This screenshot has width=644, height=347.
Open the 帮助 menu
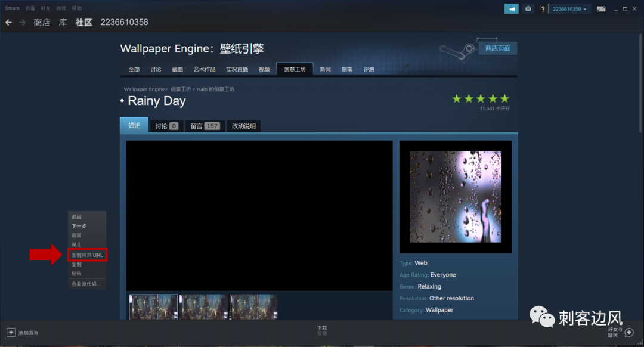click(x=77, y=8)
